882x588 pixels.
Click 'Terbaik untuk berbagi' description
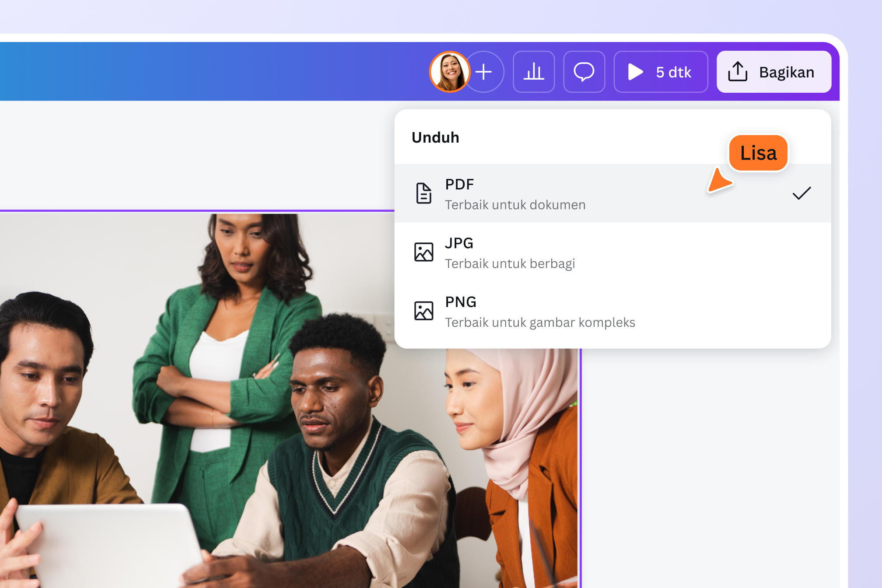(510, 264)
